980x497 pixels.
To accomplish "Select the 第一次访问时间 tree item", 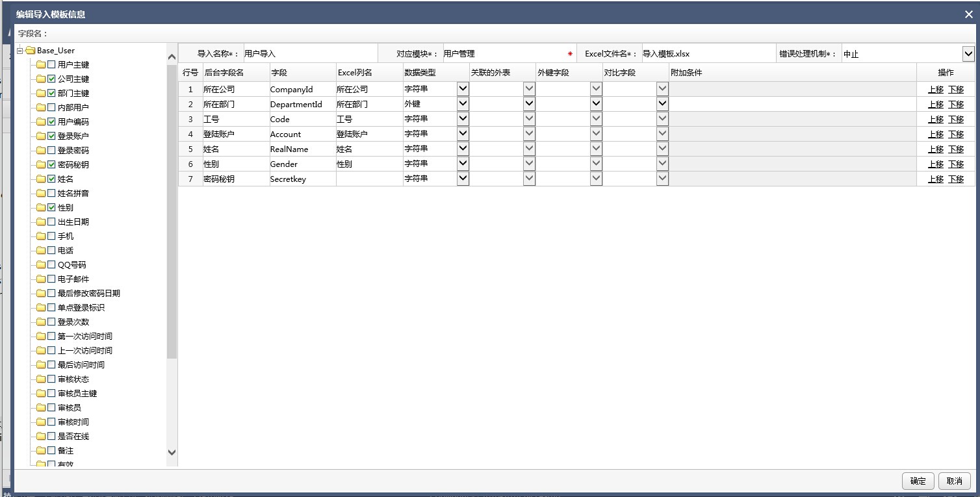I will pyautogui.click(x=84, y=336).
